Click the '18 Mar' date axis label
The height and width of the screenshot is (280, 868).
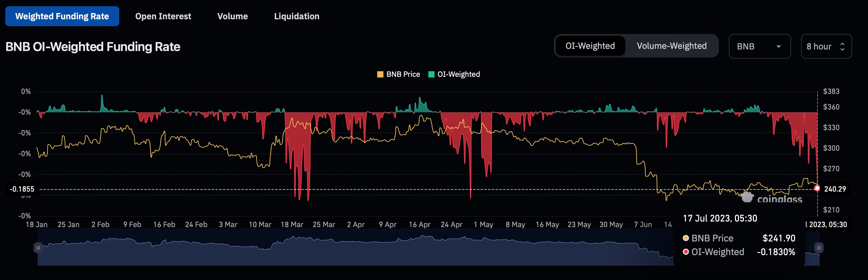[292, 225]
